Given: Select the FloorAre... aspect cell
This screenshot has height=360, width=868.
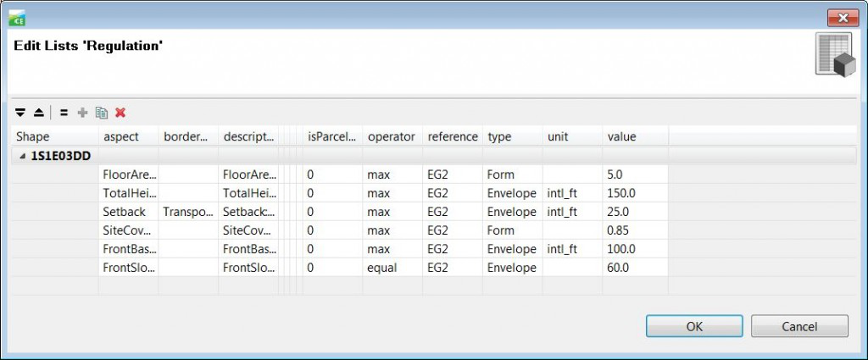Looking at the screenshot, I should (129, 174).
